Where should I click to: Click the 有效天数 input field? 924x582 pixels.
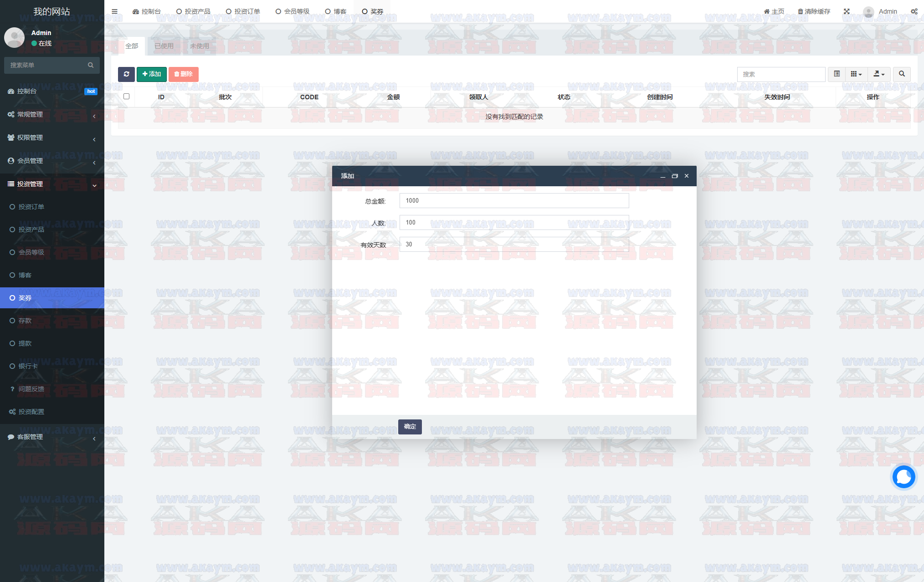tap(514, 245)
